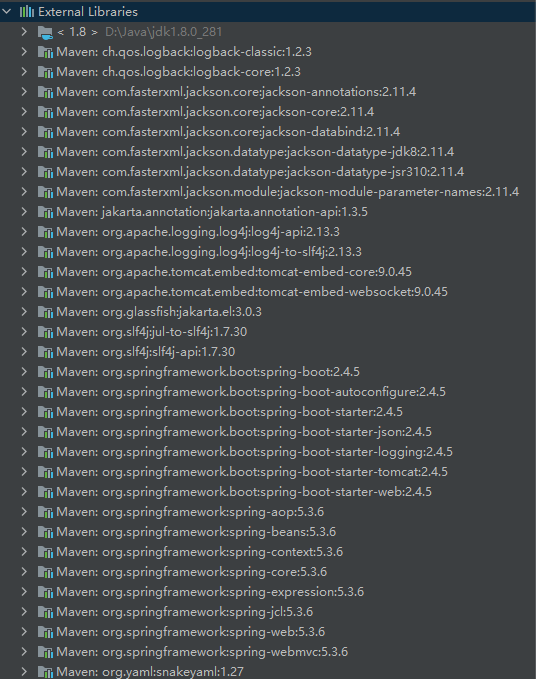536x679 pixels.
Task: Click the jackson-core library icon
Action: click(x=45, y=112)
